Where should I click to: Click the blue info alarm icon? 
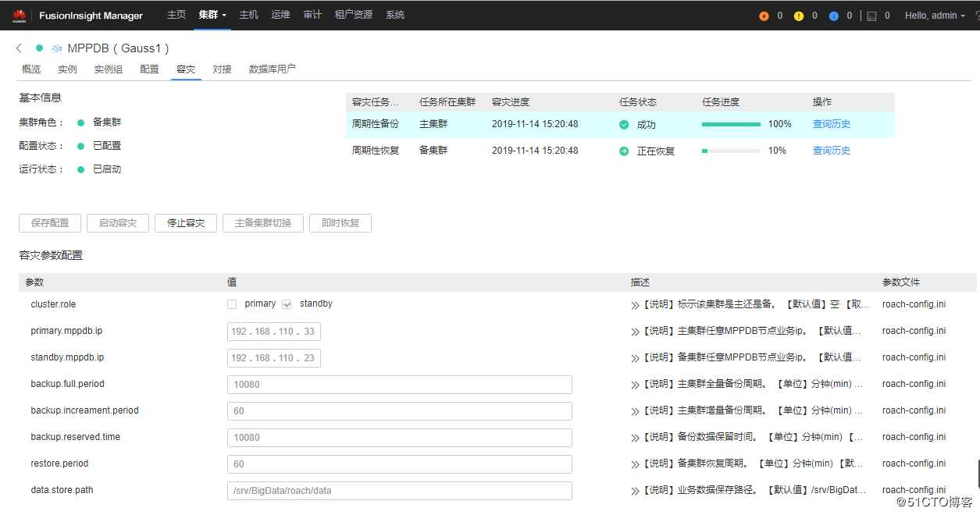click(833, 15)
